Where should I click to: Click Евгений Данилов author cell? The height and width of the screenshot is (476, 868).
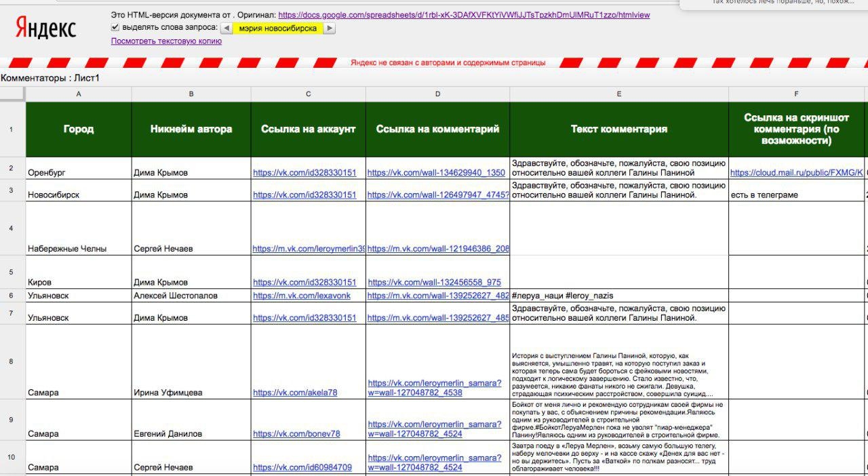pyautogui.click(x=191, y=420)
